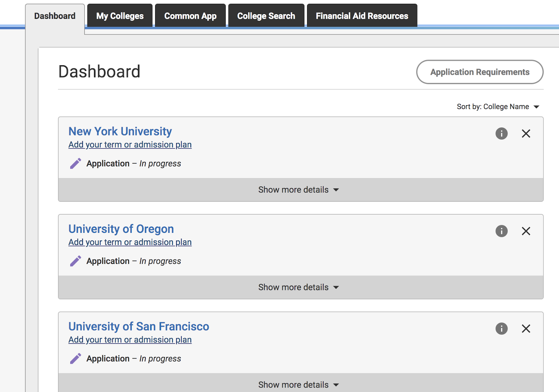
Task: Click the info icon for New York University
Action: (x=502, y=133)
